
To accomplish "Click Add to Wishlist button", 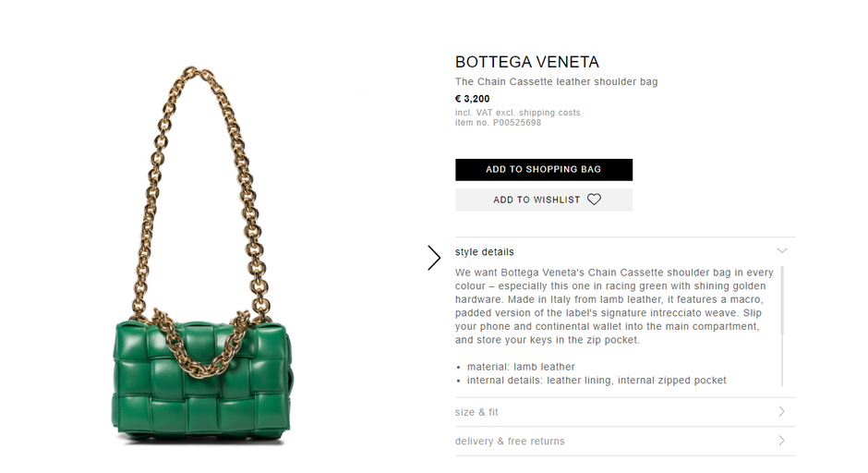I will [x=544, y=200].
